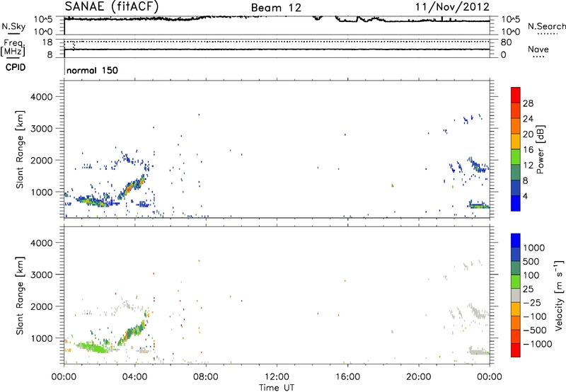
Task: Click the date 11/Nov/2012
Action: pyautogui.click(x=452, y=7)
